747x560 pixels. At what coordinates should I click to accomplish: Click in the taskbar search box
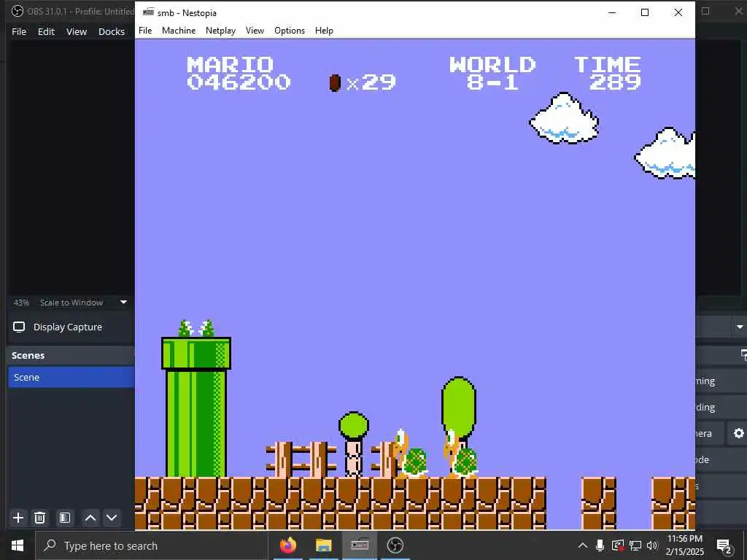[152, 545]
